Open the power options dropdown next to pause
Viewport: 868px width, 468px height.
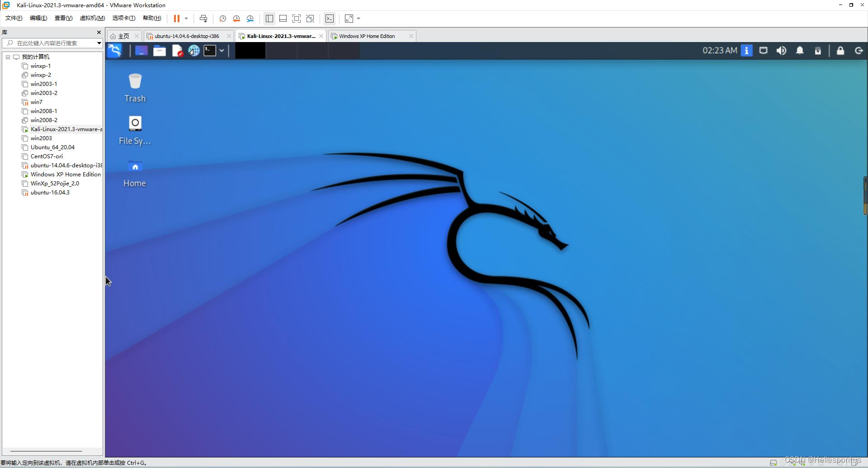click(x=186, y=19)
